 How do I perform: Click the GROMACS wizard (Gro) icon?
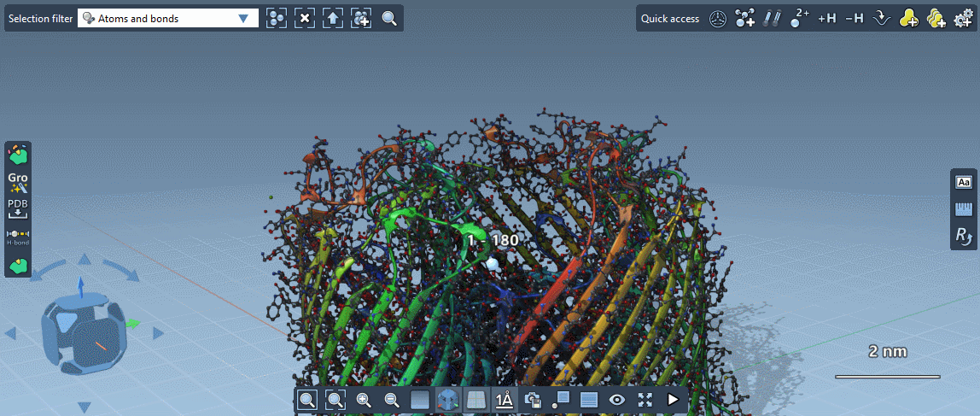[18, 182]
